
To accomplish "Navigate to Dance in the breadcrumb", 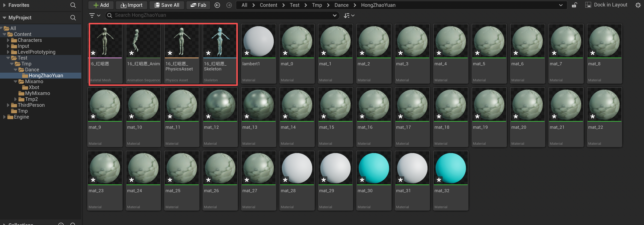I will pos(341,5).
